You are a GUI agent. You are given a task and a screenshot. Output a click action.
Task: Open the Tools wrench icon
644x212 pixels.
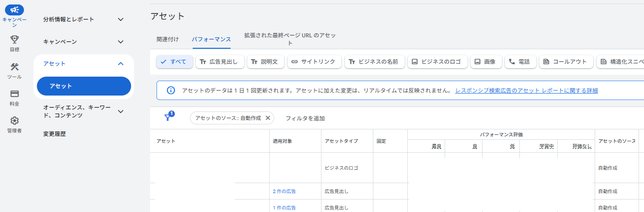click(14, 67)
